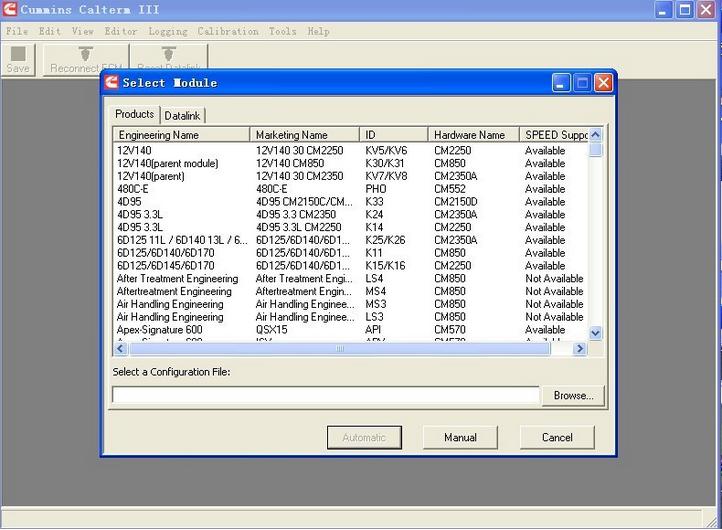Select the 4D95 3.3L row with ID K24
Viewport: 722px width, 530px height.
(x=350, y=215)
